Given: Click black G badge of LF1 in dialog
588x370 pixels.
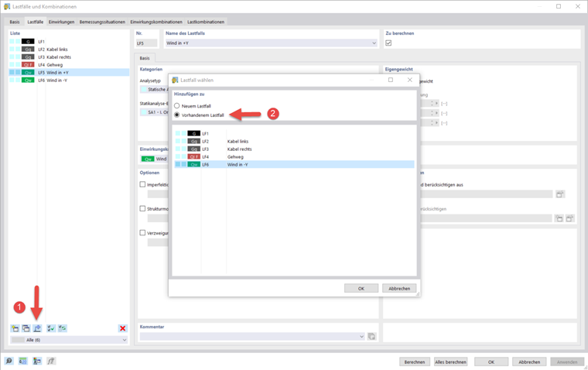Looking at the screenshot, I should click(194, 133).
